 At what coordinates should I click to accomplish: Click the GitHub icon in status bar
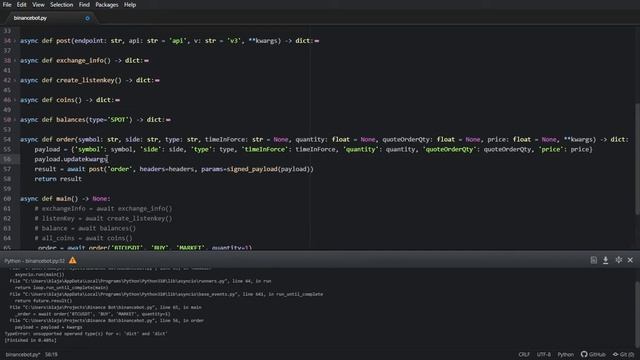click(584, 354)
